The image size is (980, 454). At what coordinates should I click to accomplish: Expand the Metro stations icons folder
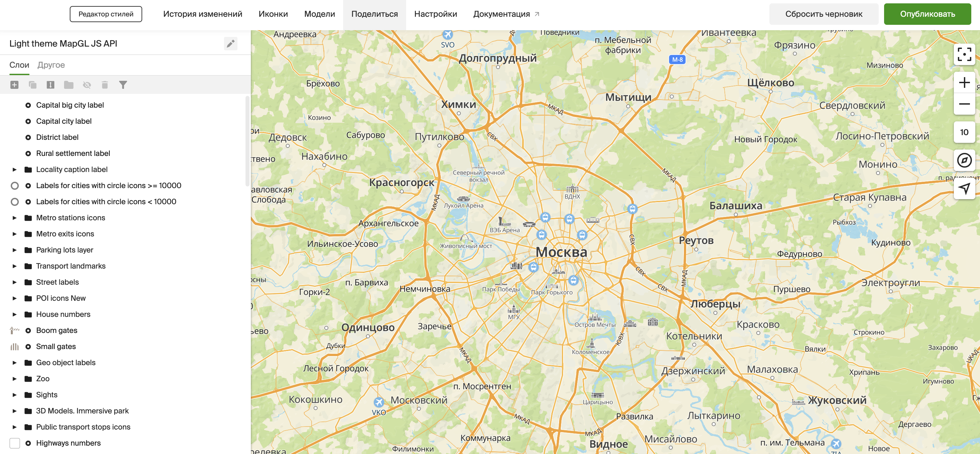pos(14,218)
